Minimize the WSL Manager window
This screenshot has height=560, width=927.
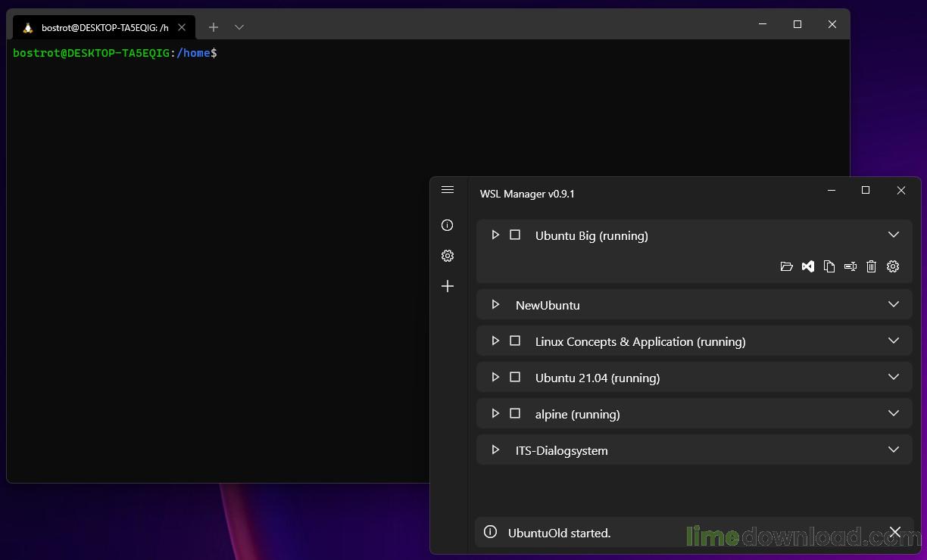(832, 191)
